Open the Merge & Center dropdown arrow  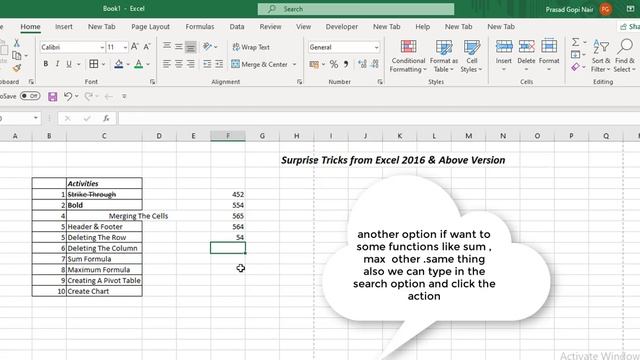(x=294, y=64)
